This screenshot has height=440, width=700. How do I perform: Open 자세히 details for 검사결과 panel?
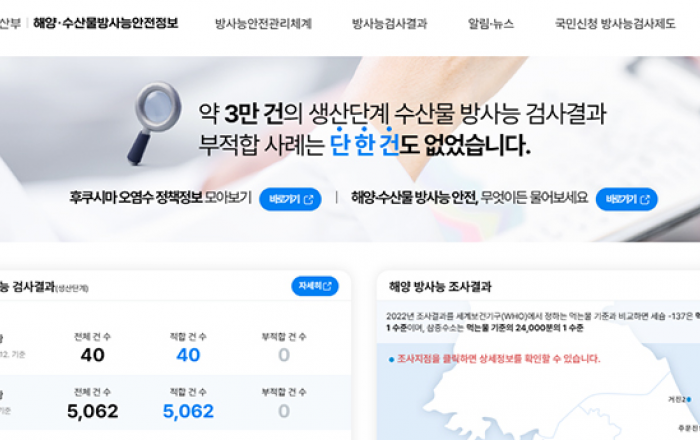coord(315,286)
